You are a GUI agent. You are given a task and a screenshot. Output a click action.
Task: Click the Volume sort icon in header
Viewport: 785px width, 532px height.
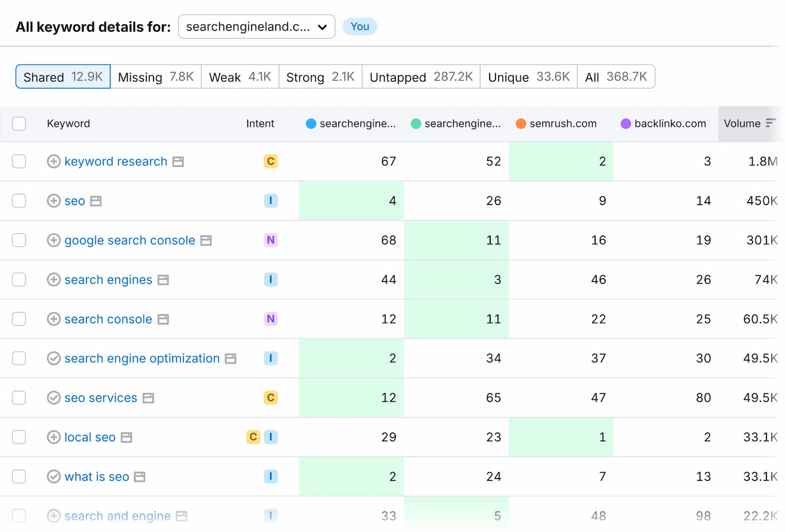tap(771, 124)
